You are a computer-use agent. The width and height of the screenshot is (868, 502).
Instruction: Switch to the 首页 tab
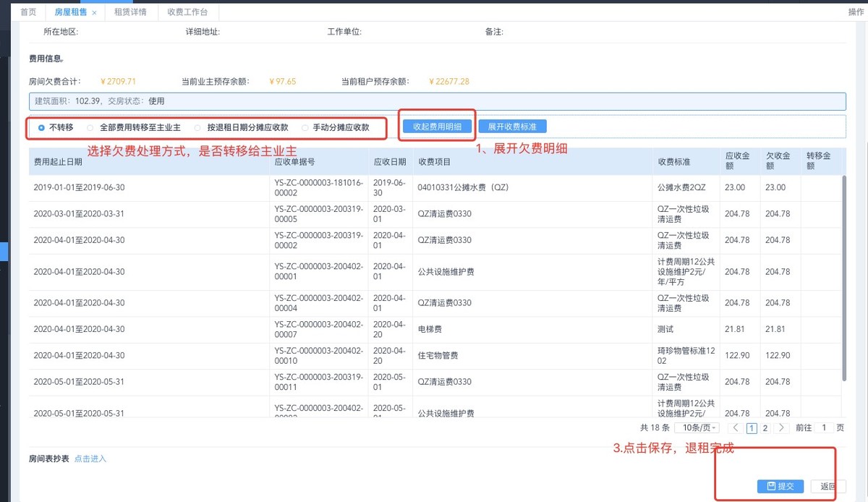coord(28,12)
